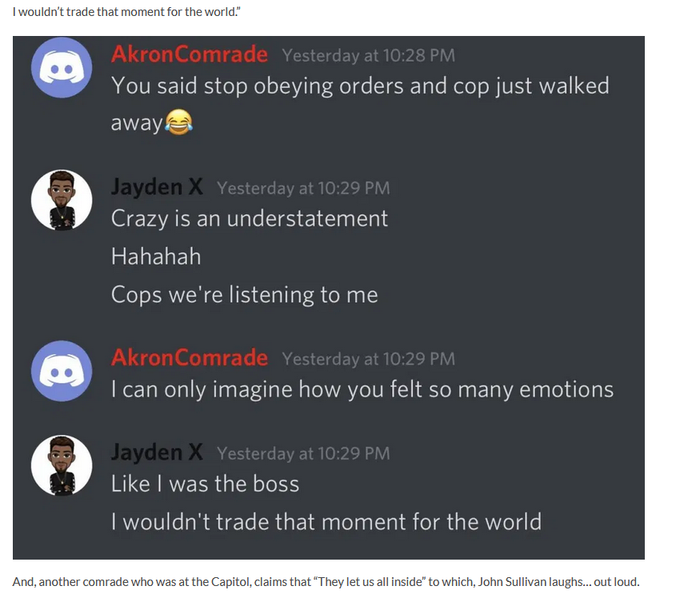Click Jayden X's first 10:29 PM timestamp

pos(303,189)
